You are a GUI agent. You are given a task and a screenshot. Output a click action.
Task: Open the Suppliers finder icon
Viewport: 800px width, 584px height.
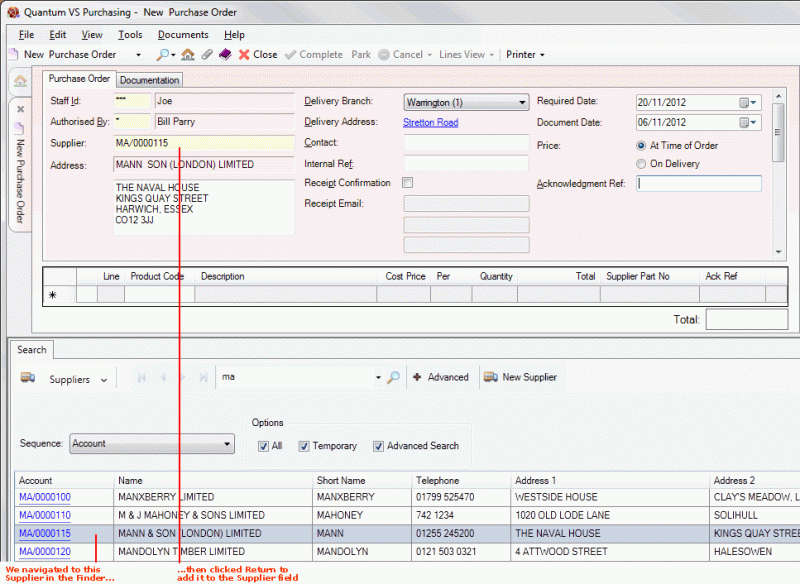pos(30,379)
